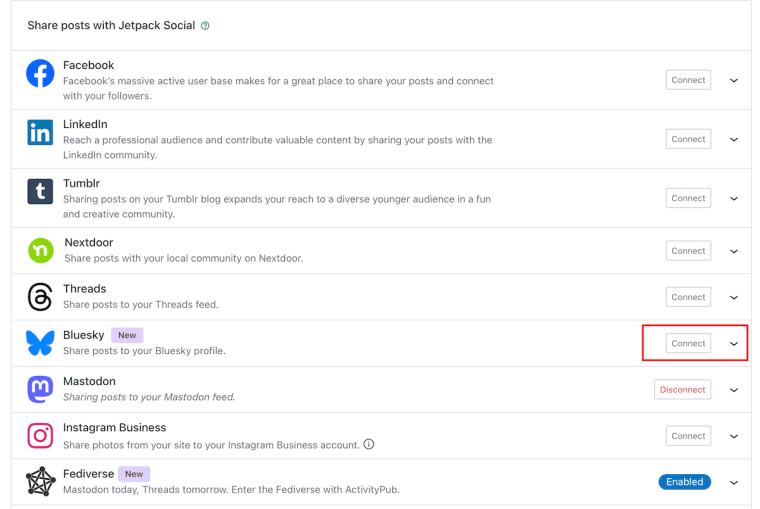Expand the Fediverse row chevron
Screen dimensions: 760x509
tap(734, 482)
